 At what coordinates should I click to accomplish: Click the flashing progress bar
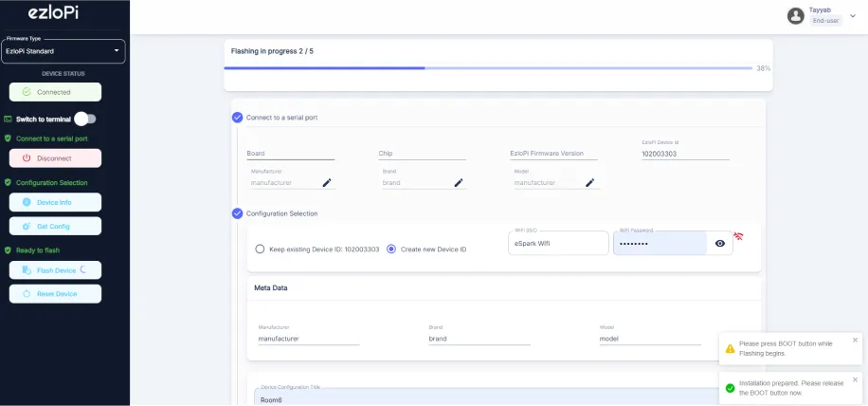(x=488, y=68)
